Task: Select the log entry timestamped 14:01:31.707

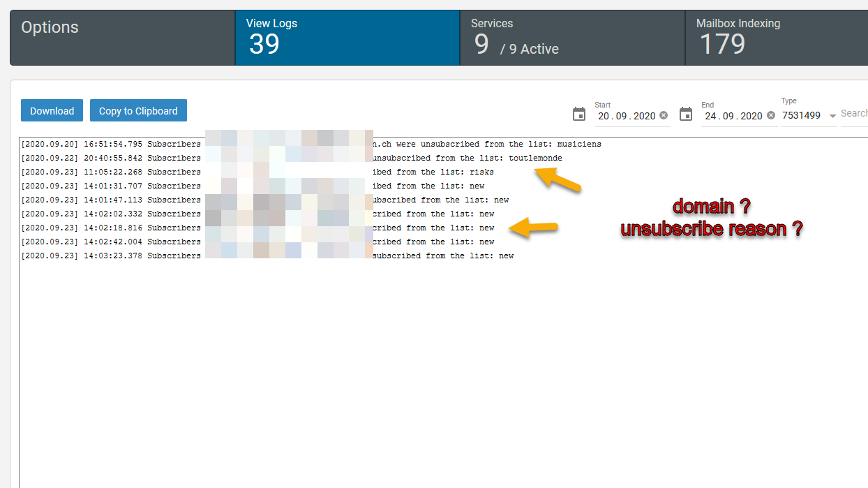Action: tap(112, 186)
